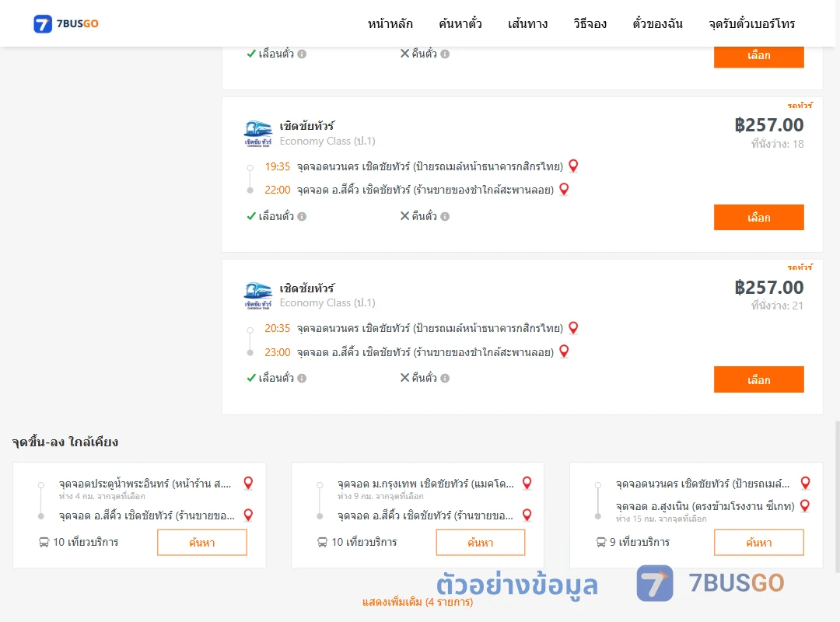The image size is (840, 622).
Task: Select the 20:35 trip with เลือก button
Action: pos(758,380)
